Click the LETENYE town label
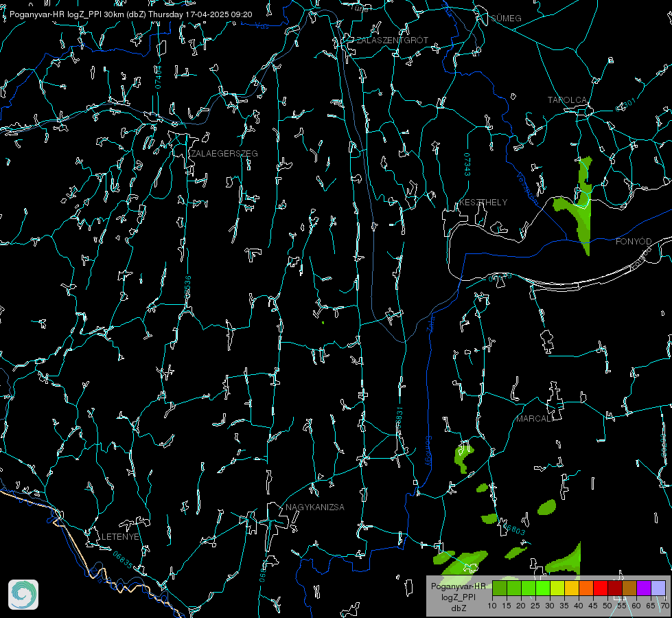The height and width of the screenshot is (618, 672). (120, 537)
